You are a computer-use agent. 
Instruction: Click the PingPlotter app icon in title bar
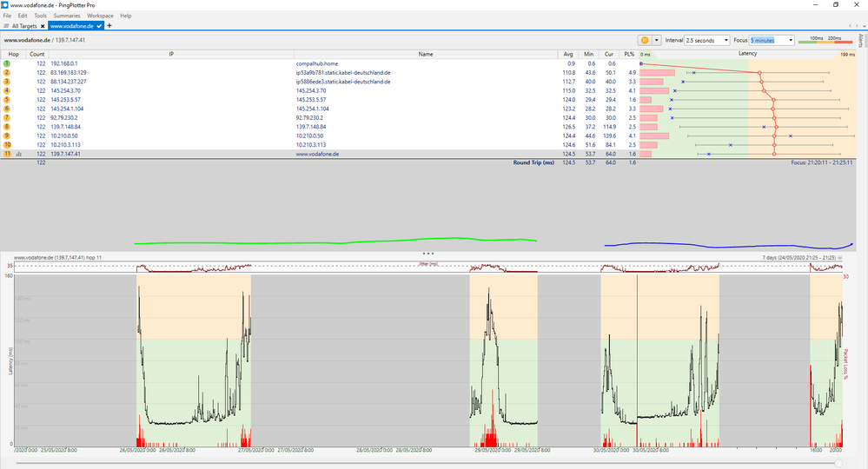4,4
